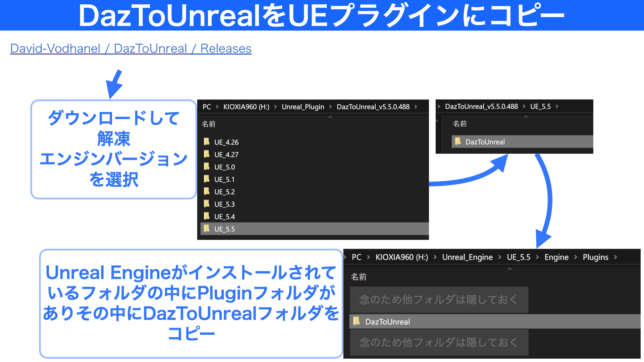Expand chevron after Unreal_Engine breadcrumb
The width and height of the screenshot is (644, 362).
click(x=500, y=257)
